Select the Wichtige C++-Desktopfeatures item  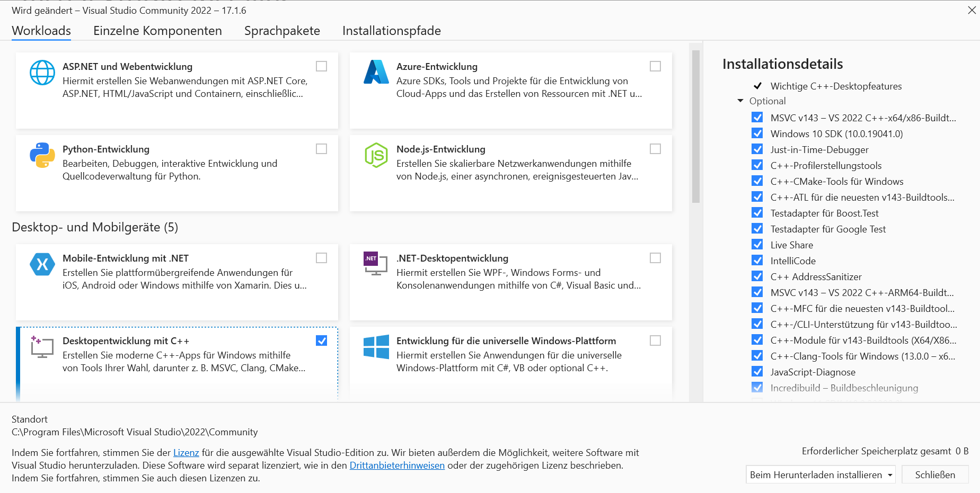836,86
